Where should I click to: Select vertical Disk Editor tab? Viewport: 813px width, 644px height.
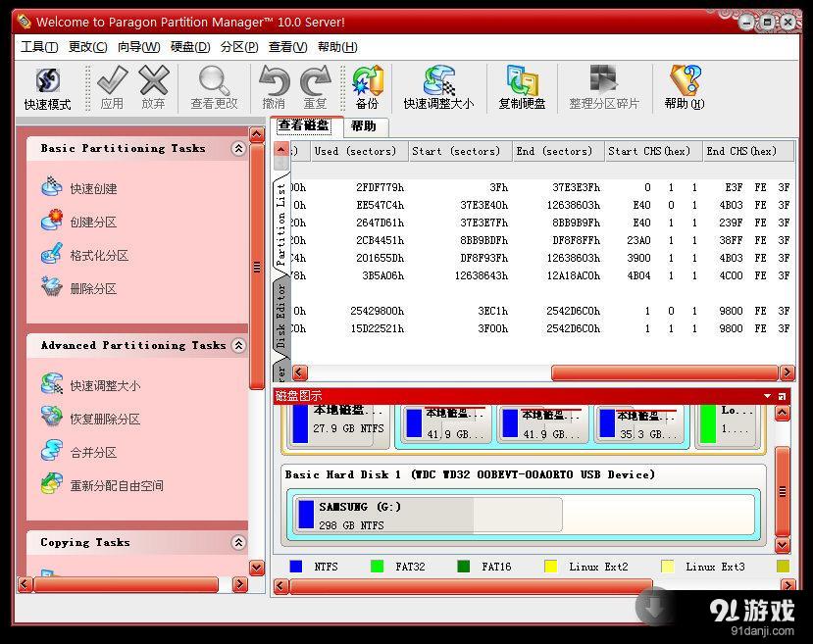click(x=281, y=316)
